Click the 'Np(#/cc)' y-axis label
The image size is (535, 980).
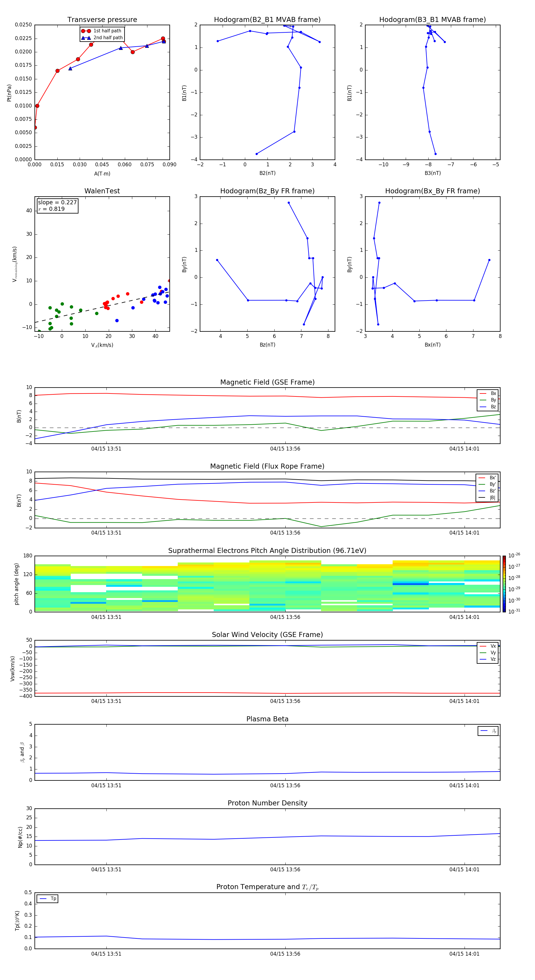pos(20,837)
